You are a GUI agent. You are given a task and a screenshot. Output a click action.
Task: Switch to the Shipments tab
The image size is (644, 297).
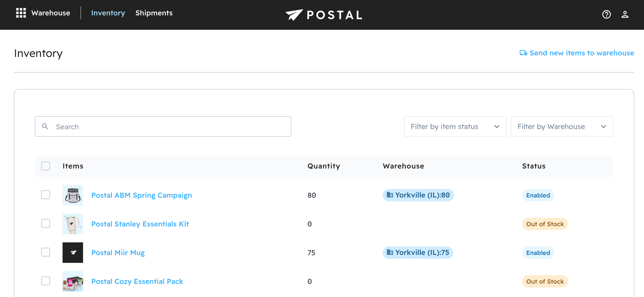(154, 13)
